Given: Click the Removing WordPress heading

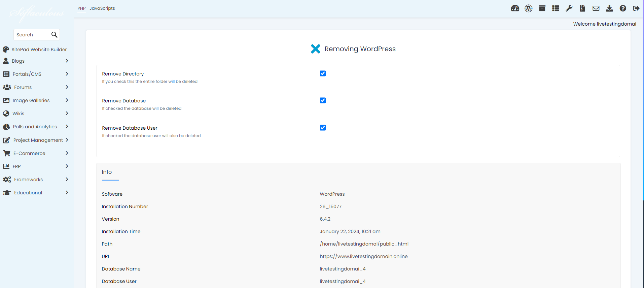Looking at the screenshot, I should (360, 49).
